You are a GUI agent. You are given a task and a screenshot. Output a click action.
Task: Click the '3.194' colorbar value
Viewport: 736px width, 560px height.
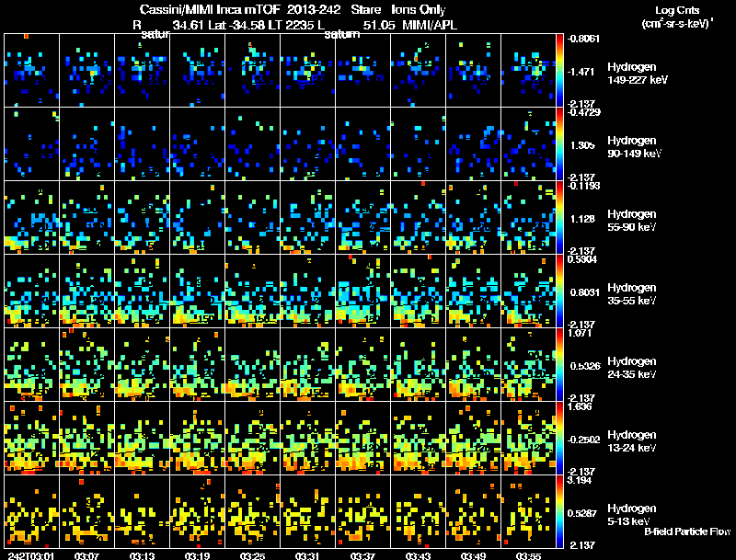(x=580, y=480)
